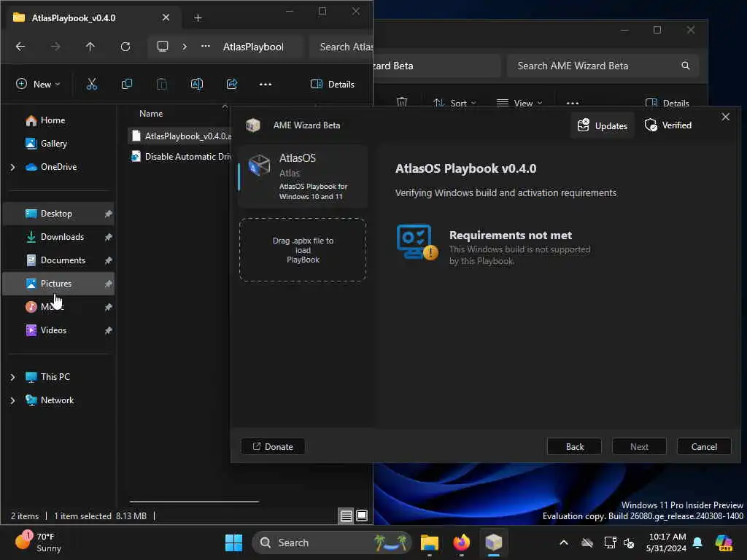Open the weather widget showing 70°F Sunny

(x=38, y=542)
